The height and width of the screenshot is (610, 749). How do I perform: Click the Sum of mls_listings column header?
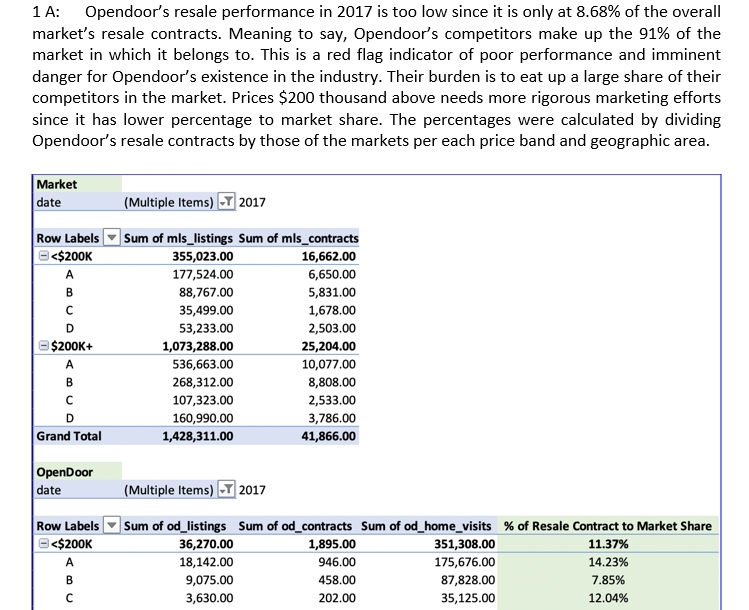coord(180,238)
